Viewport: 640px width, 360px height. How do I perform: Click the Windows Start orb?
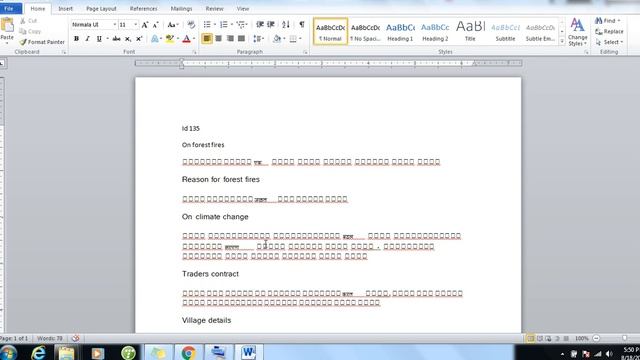(8, 353)
